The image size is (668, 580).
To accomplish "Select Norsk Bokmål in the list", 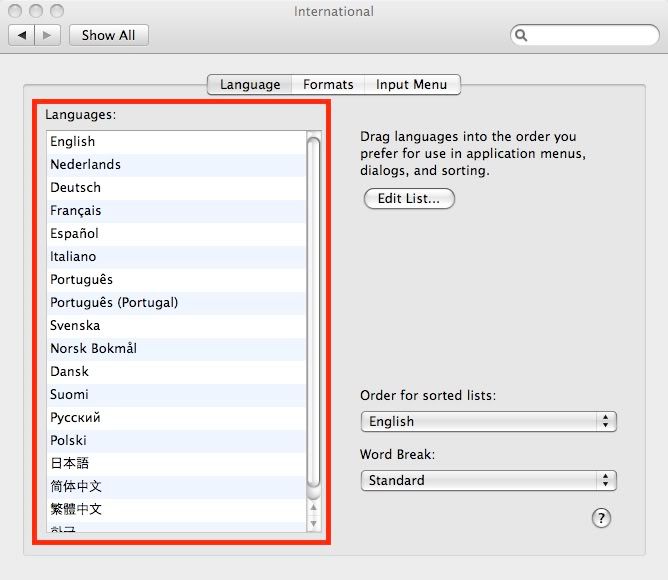I will (x=93, y=348).
